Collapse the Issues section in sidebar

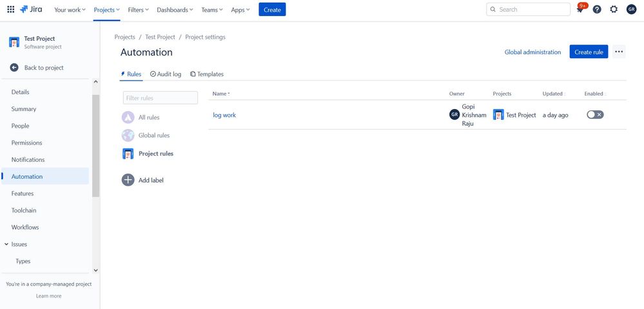click(6, 244)
